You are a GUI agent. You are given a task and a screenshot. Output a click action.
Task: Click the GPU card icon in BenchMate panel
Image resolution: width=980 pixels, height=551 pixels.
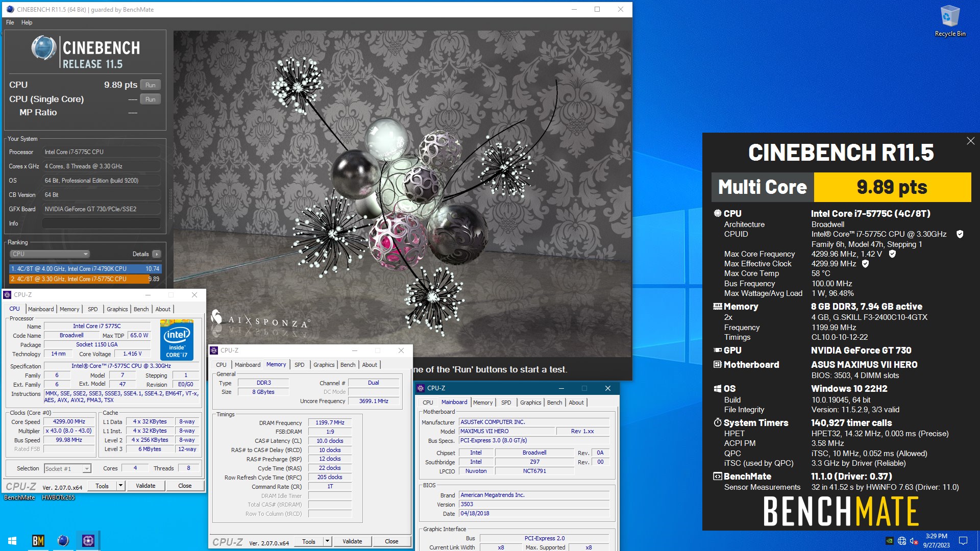pyautogui.click(x=717, y=350)
